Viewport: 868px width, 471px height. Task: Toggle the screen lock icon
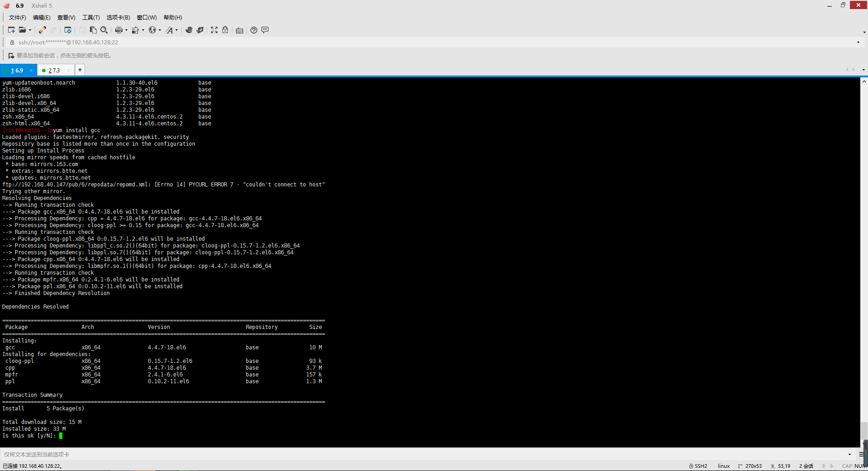(225, 30)
